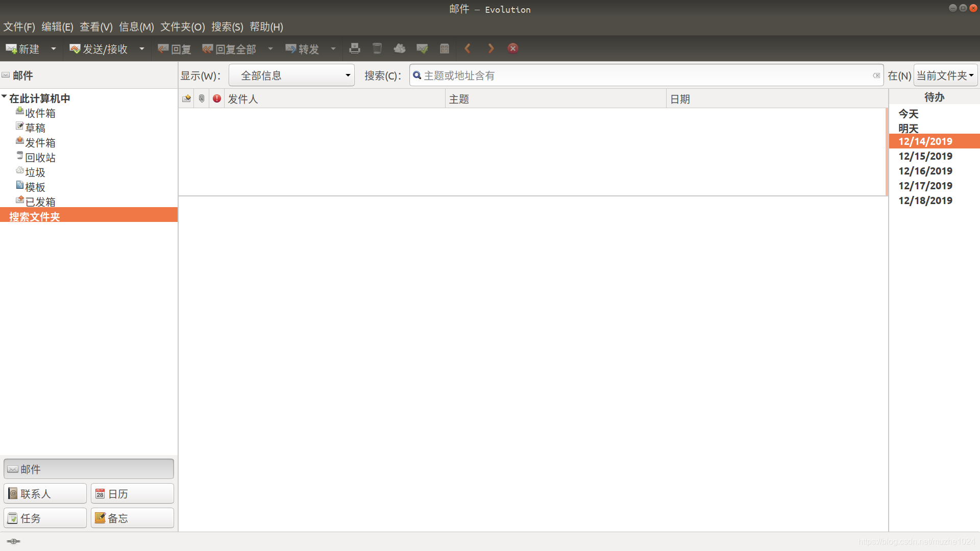Screen dimensions: 980x551
Task: Click the not-junk checkmark mail icon
Action: [x=422, y=48]
